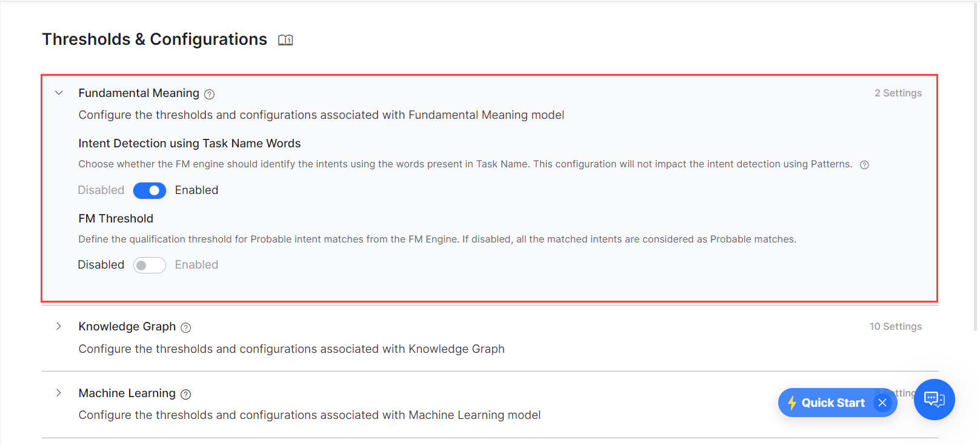The width and height of the screenshot is (980, 445).
Task: Click the Knowledge Graph heading
Action: pyautogui.click(x=127, y=326)
